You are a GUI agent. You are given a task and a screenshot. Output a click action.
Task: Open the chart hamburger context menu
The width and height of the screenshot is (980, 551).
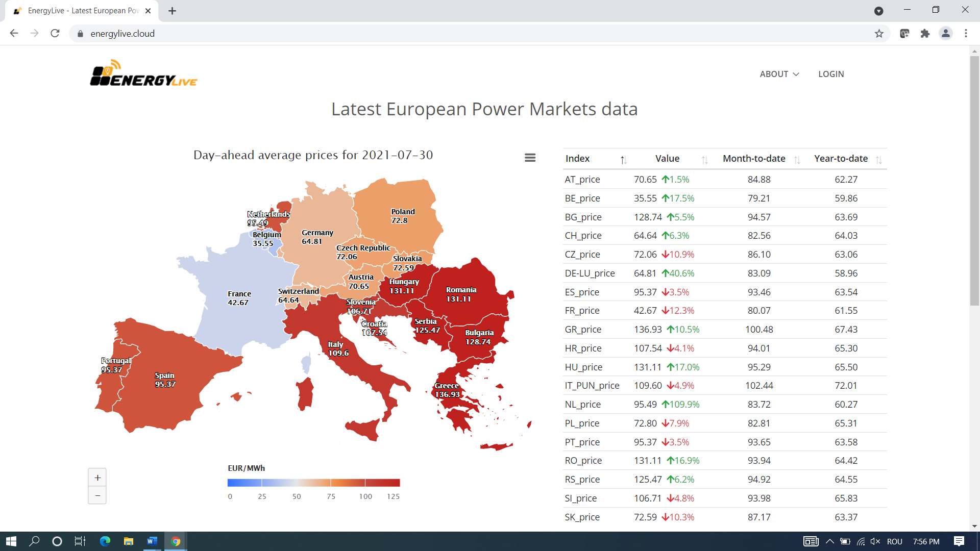(x=530, y=158)
